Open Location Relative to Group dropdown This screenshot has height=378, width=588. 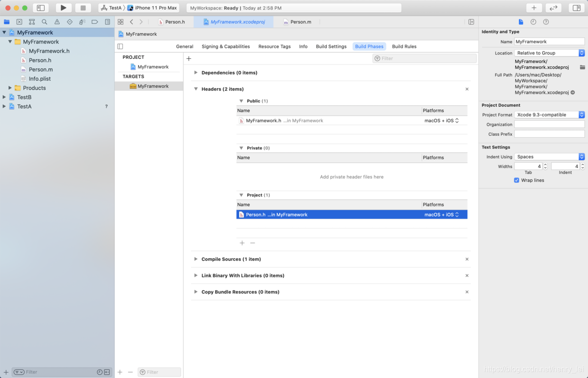550,53
